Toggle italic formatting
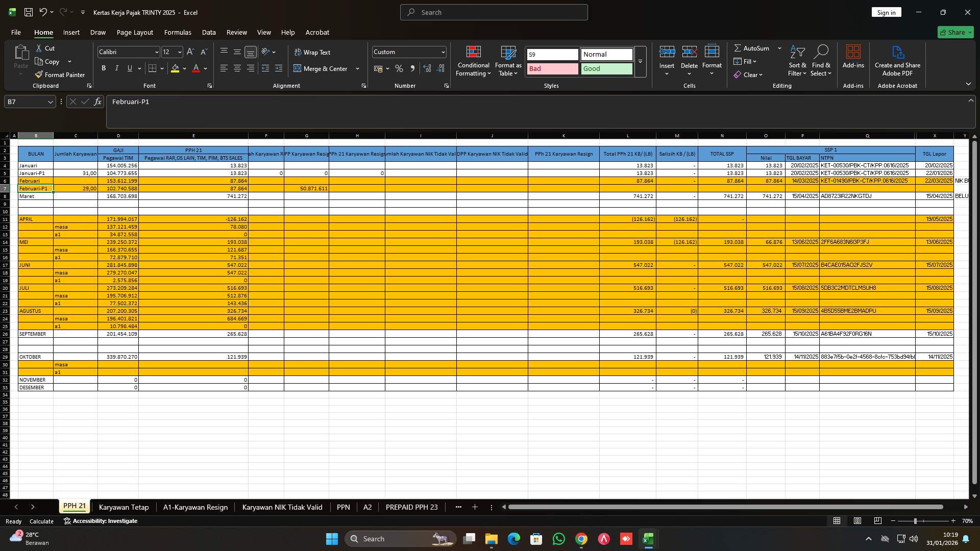The width and height of the screenshot is (980, 551). coord(116,68)
